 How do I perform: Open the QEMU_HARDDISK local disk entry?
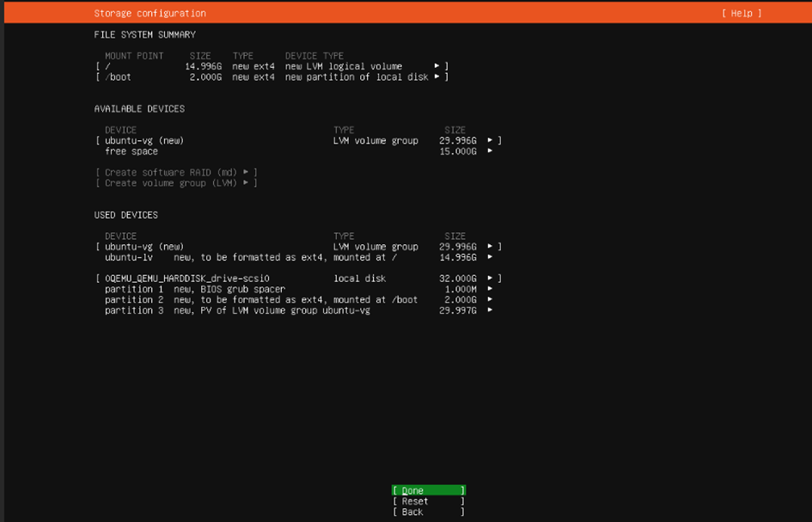(x=298, y=279)
